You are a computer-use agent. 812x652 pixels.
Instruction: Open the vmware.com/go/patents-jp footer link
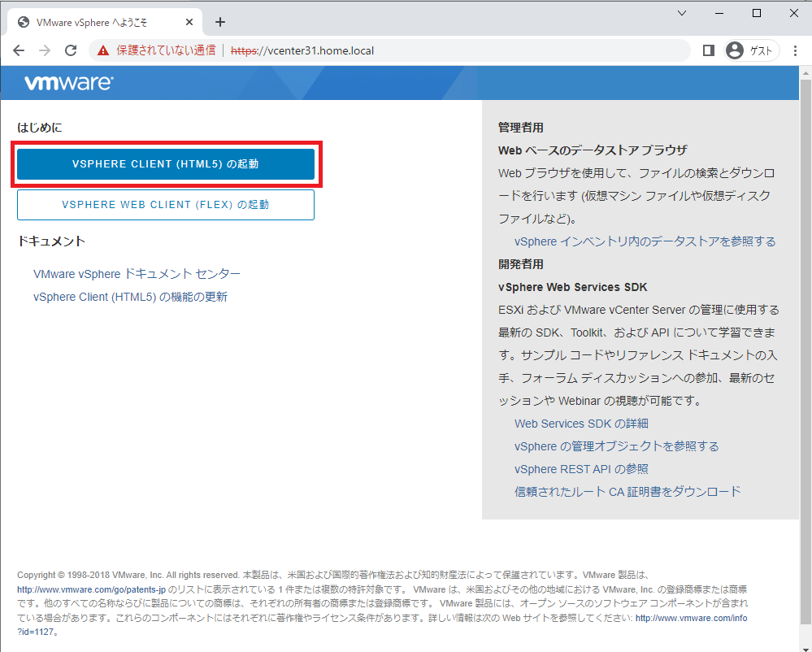[92, 589]
